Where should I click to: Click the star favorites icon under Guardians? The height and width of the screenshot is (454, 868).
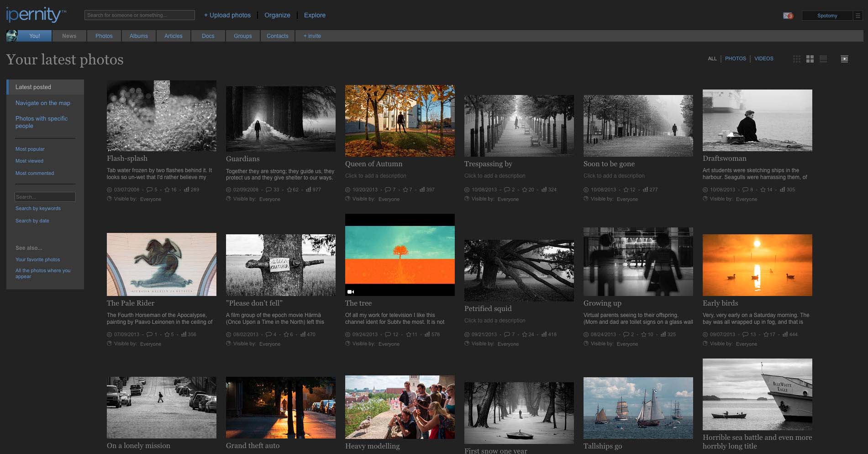(289, 190)
